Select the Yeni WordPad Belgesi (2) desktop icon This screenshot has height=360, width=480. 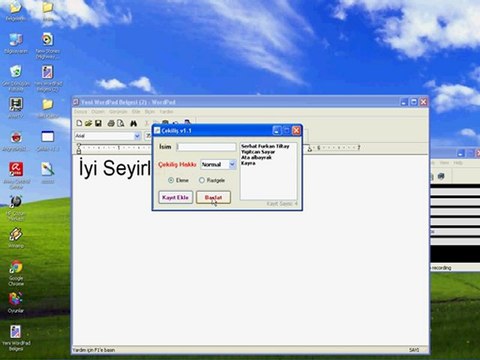(x=47, y=78)
